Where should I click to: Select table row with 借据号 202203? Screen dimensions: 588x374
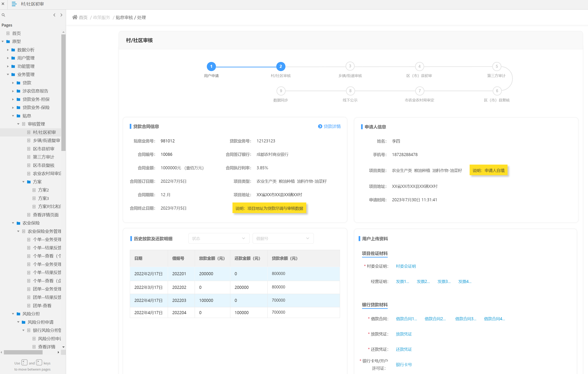[235, 300]
